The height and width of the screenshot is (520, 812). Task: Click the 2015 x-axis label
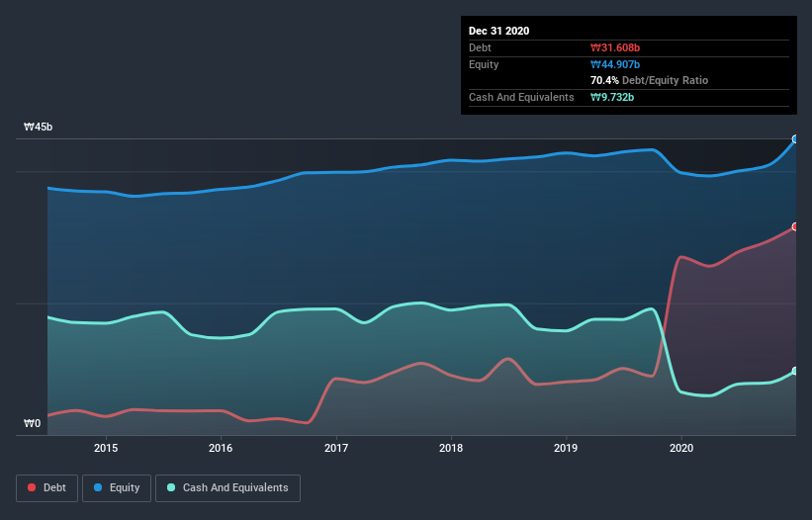click(106, 448)
